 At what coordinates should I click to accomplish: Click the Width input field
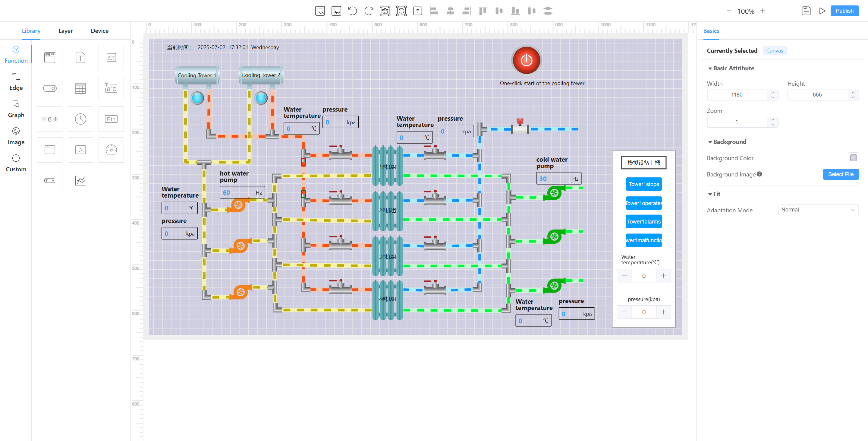[737, 95]
